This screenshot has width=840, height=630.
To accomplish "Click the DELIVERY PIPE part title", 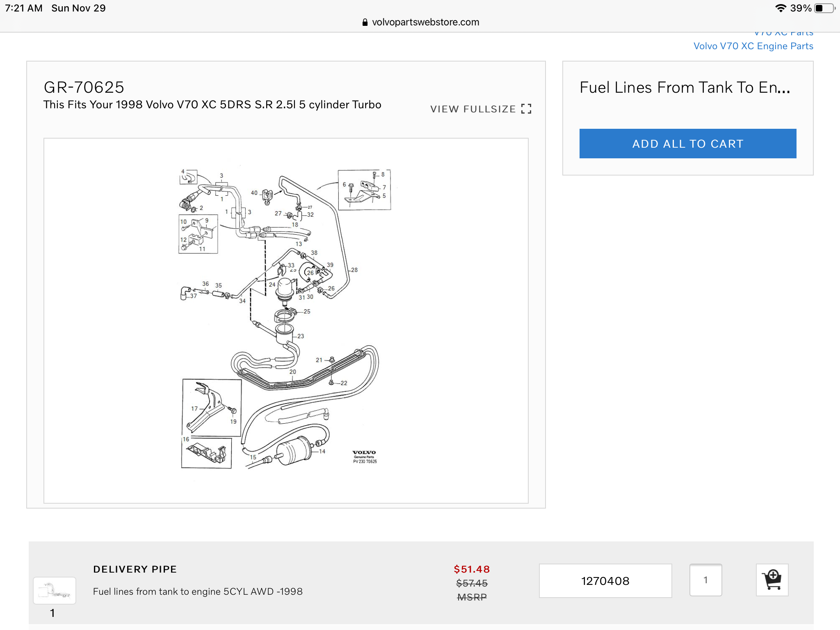I will pyautogui.click(x=135, y=569).
